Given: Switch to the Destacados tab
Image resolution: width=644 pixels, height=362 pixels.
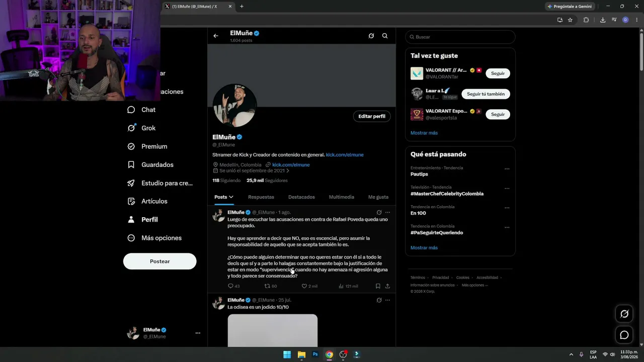Looking at the screenshot, I should pos(301,197).
